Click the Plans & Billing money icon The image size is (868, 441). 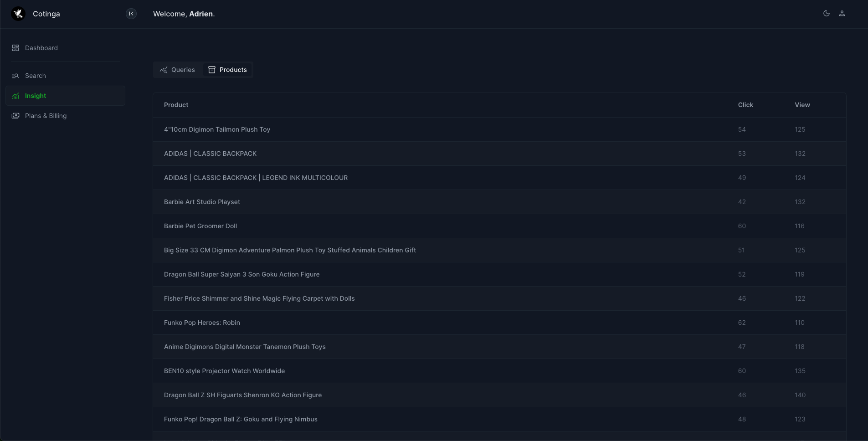click(15, 116)
